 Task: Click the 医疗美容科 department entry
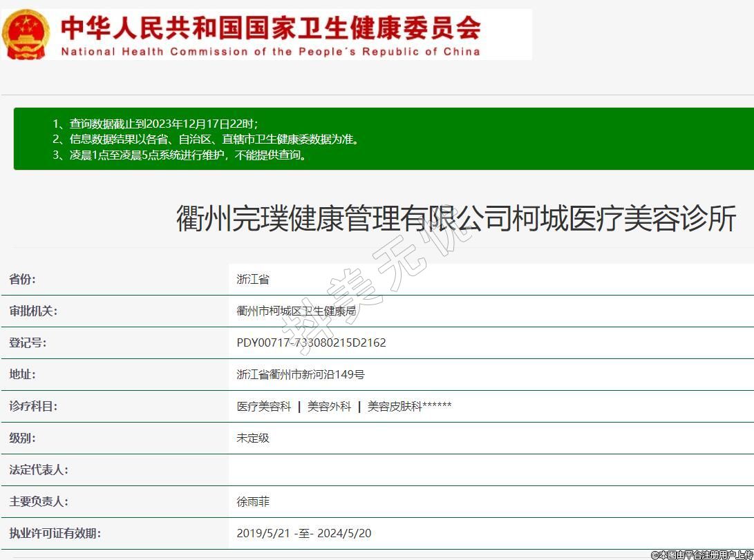(264, 406)
